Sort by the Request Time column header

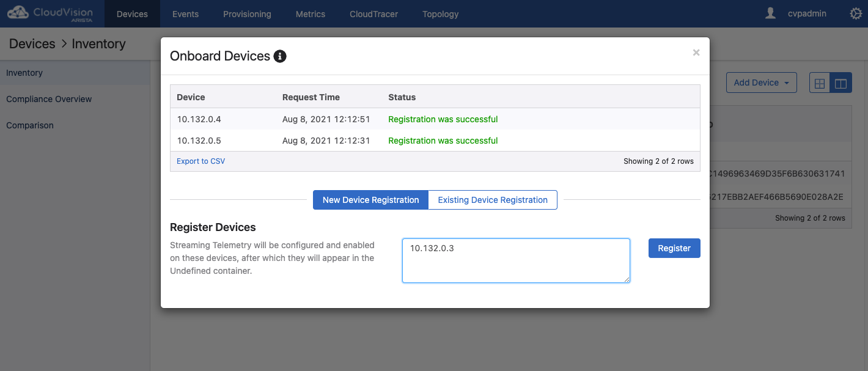click(311, 97)
